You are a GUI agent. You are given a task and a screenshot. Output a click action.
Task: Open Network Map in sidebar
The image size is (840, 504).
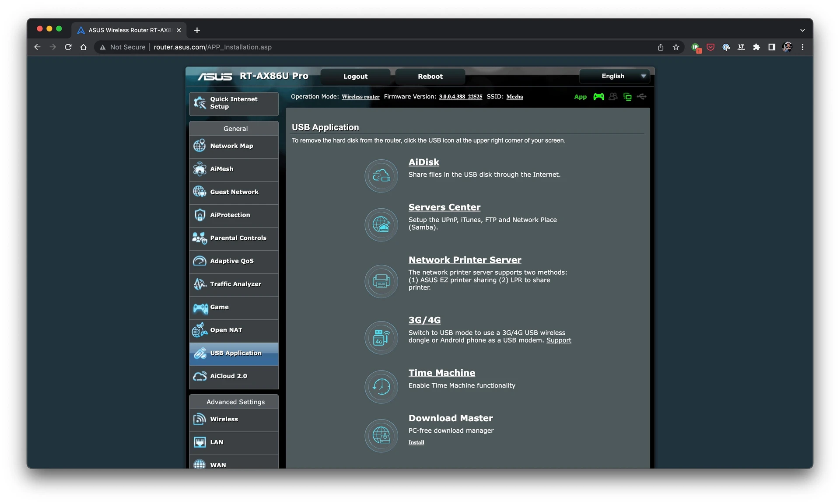point(234,146)
